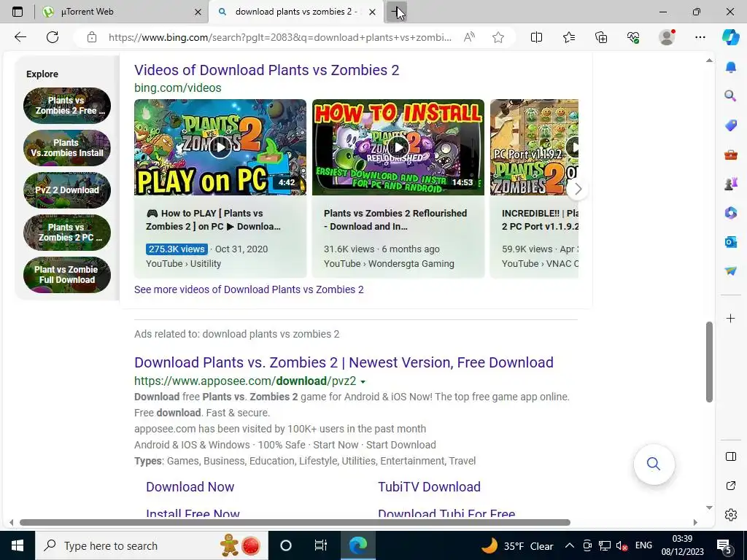Open Cortana circle on taskbar
747x560 pixels.
[x=286, y=545]
